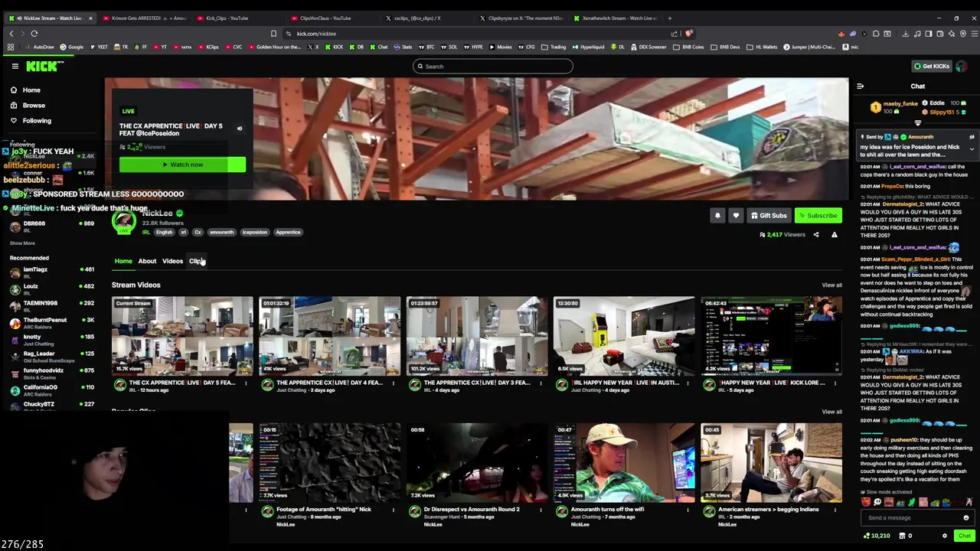Bookmark page icon in address bar
The image size is (980, 551).
(x=273, y=34)
